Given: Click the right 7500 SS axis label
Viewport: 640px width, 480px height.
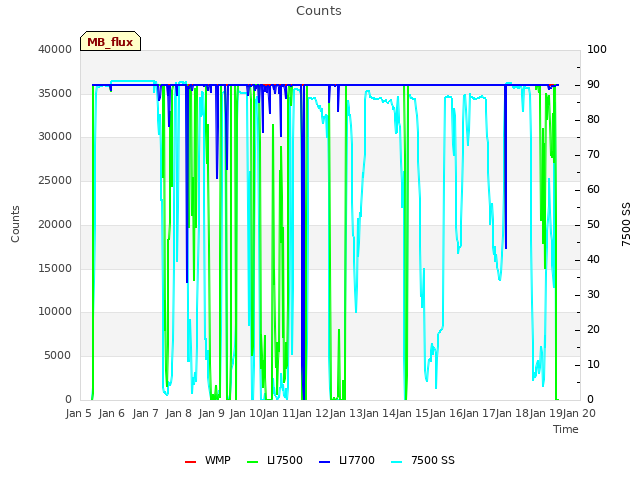Looking at the screenshot, I should coord(626,224).
